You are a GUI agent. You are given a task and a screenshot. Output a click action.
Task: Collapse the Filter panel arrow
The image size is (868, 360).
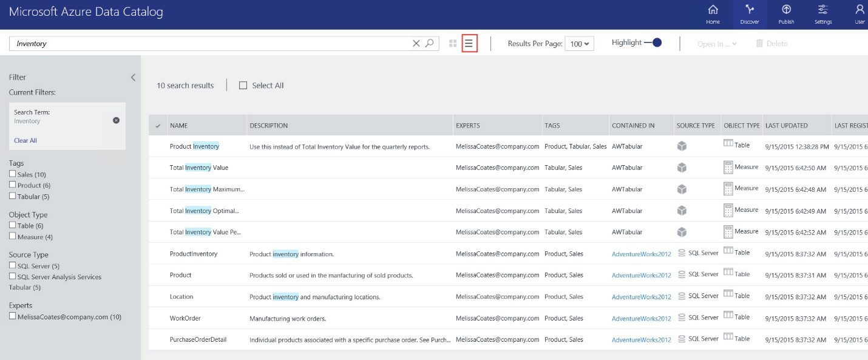[x=133, y=77]
